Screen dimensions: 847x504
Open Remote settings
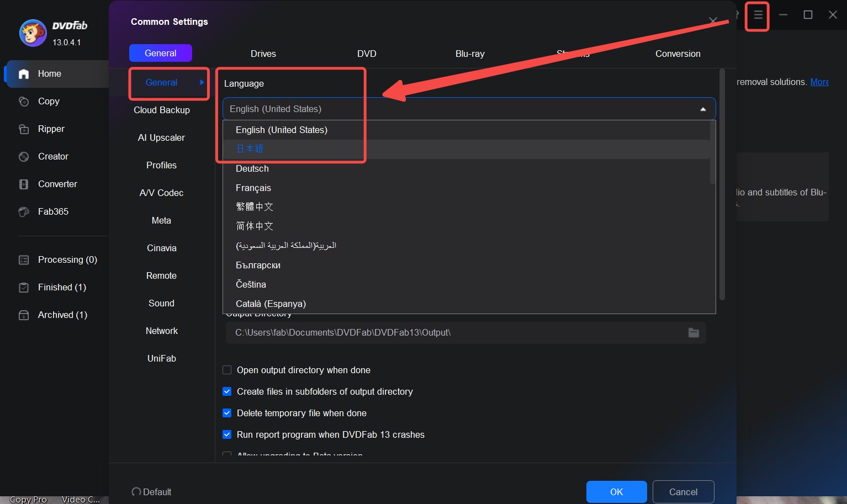tap(161, 275)
